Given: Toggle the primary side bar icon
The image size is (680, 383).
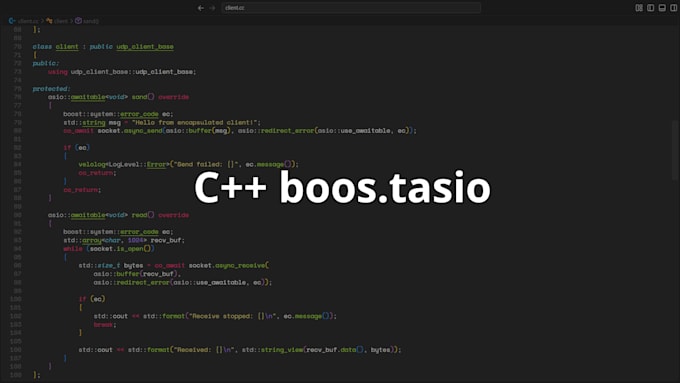Looking at the screenshot, I should [651, 8].
